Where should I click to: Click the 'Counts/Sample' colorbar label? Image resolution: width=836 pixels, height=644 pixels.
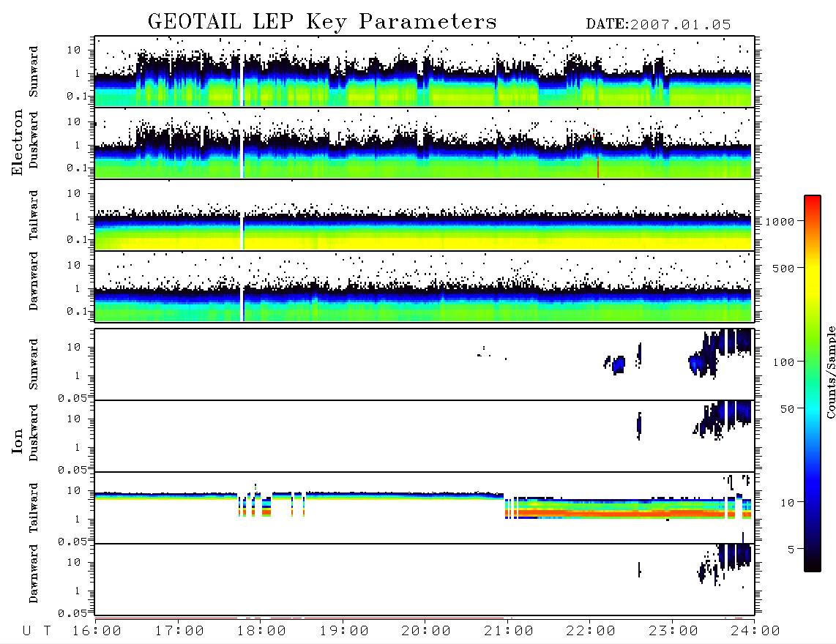830,372
